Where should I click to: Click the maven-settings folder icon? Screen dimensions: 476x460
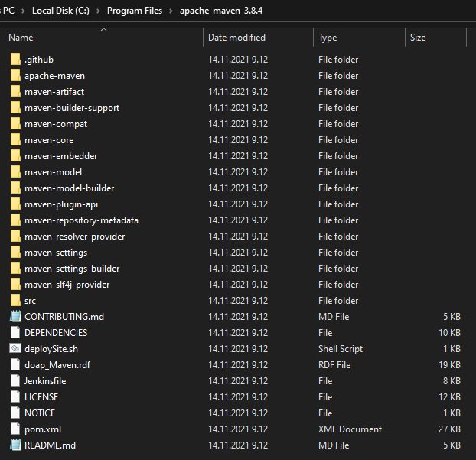click(15, 253)
